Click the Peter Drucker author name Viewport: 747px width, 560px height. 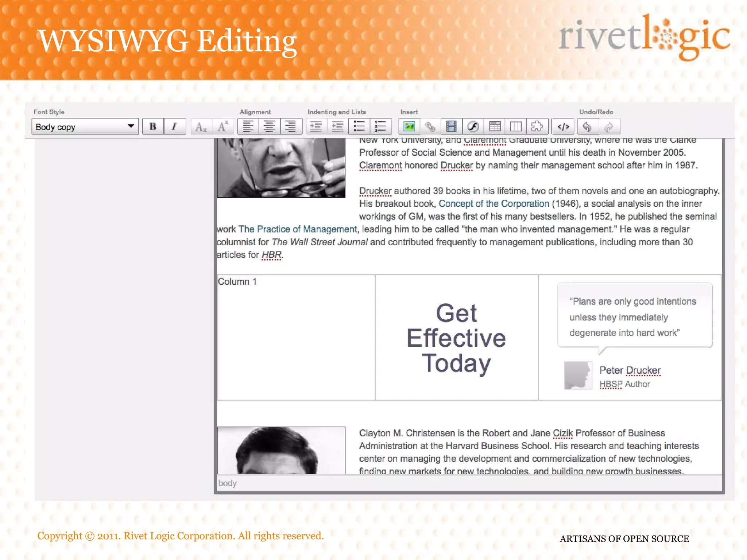point(630,370)
